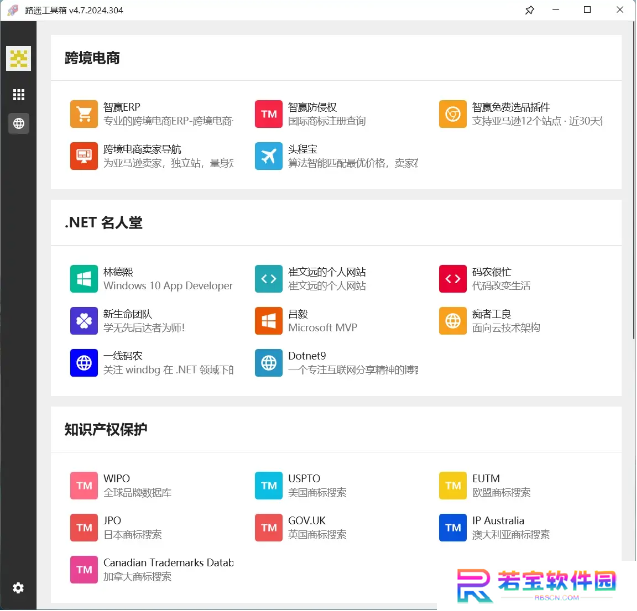This screenshot has width=637, height=611.
Task: Open the 智赢ERP link title
Action: tap(122, 107)
